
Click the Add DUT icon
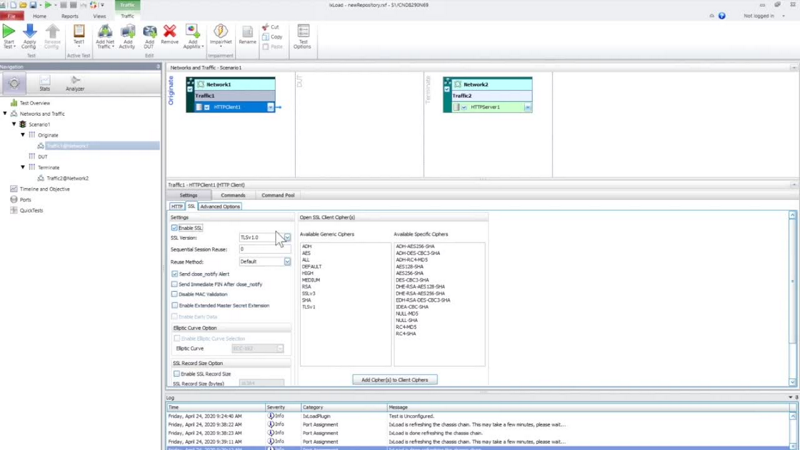149,31
